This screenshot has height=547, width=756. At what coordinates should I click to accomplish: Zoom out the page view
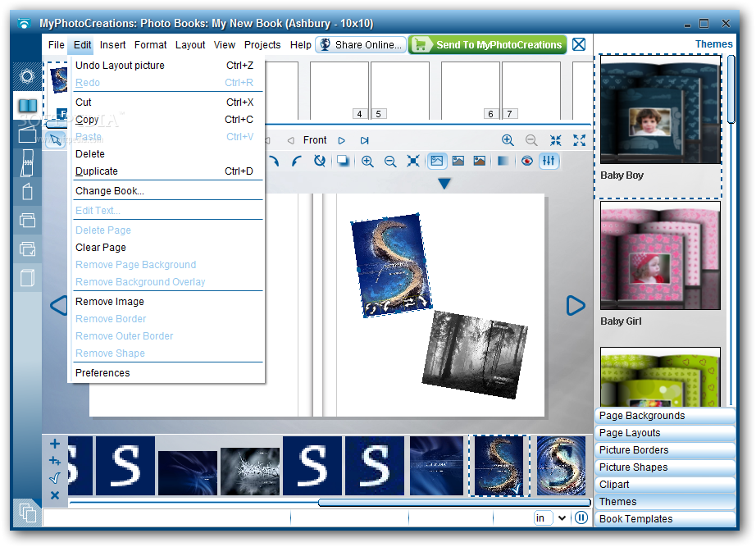531,140
